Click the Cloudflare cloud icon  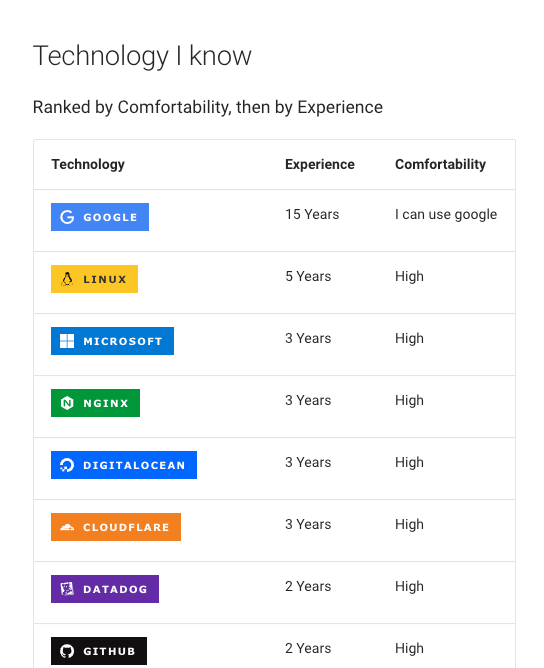[67, 527]
